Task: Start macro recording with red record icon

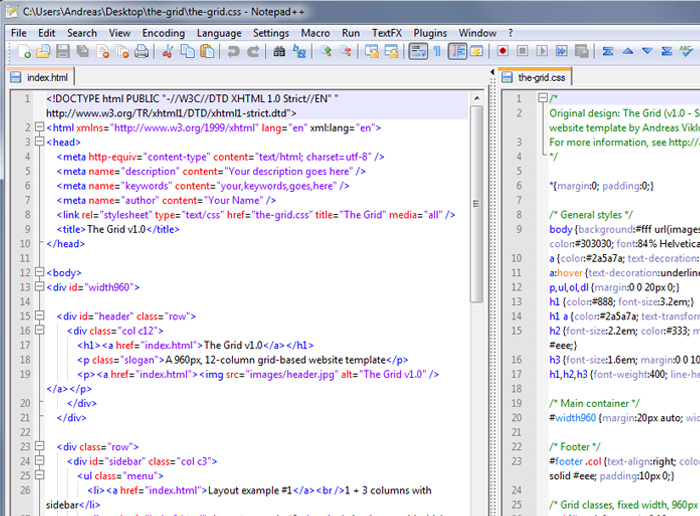Action: (502, 51)
